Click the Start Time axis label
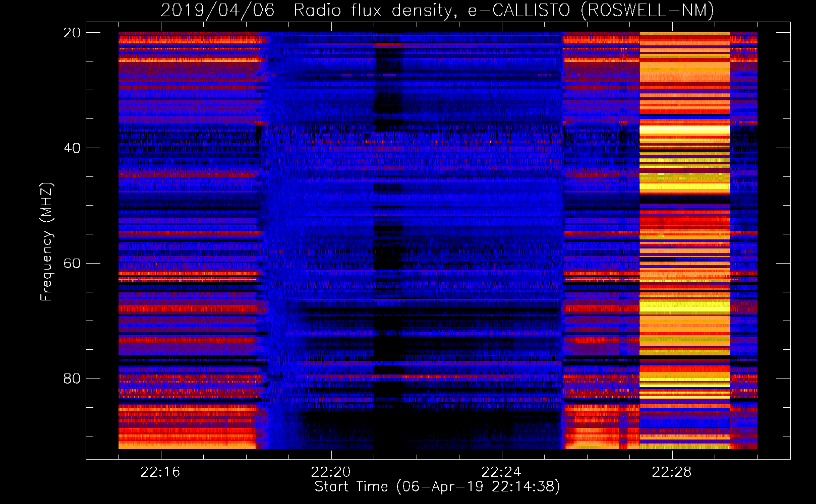 click(437, 487)
